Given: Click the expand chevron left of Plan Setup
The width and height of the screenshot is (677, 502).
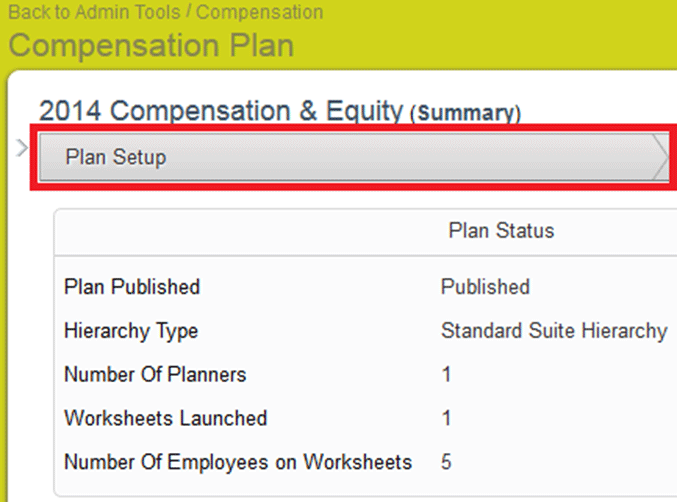Looking at the screenshot, I should pyautogui.click(x=23, y=149).
